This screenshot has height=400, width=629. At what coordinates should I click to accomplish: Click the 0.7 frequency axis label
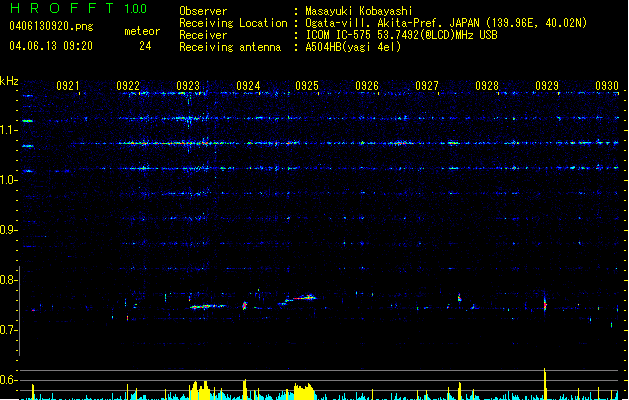click(8, 330)
